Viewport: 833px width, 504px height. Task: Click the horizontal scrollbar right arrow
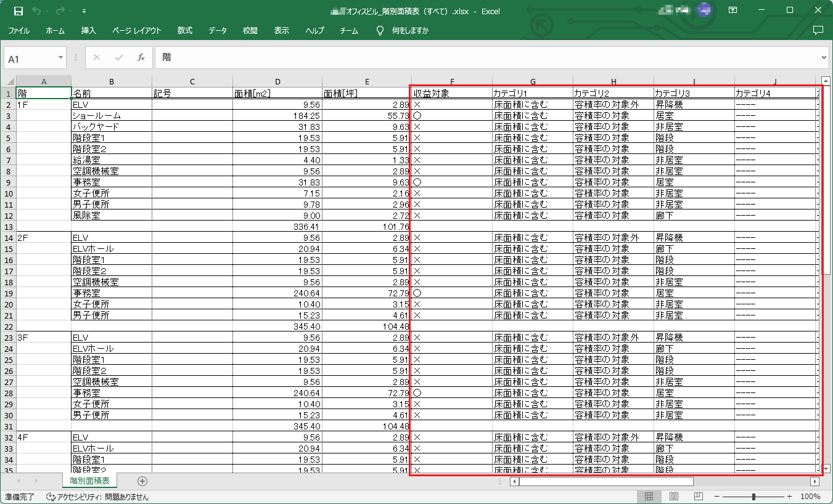click(x=815, y=481)
